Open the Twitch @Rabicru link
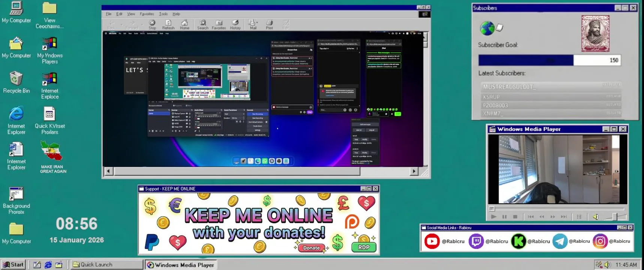The image size is (644, 270). [488, 241]
